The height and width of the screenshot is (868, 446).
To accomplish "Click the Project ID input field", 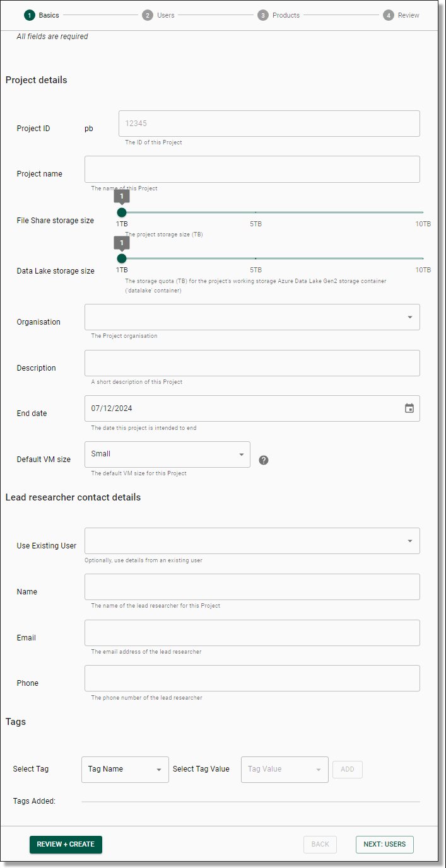I will point(268,124).
